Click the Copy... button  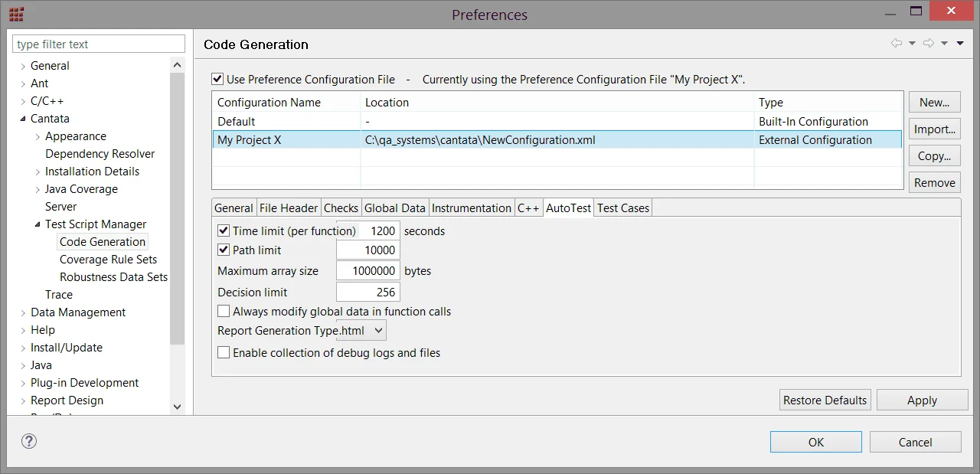tap(934, 155)
